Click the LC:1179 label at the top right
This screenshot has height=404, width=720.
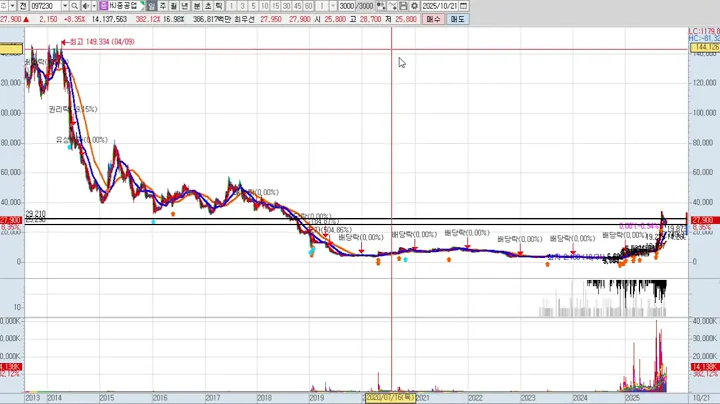704,31
